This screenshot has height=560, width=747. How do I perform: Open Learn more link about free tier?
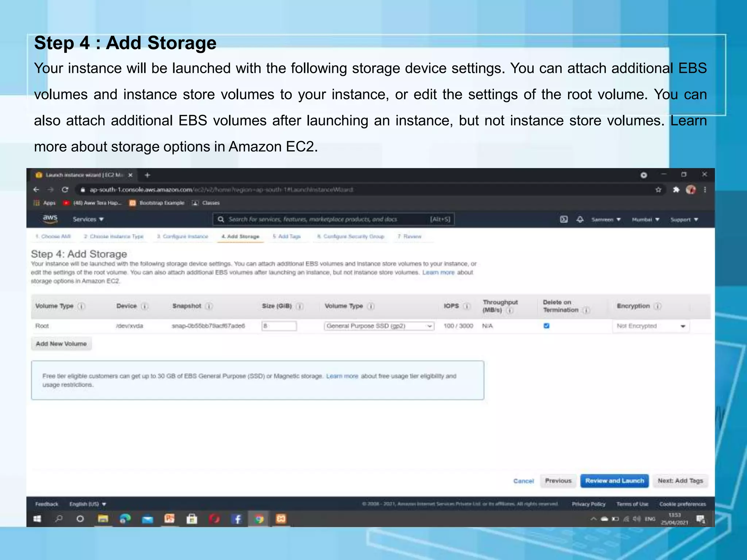pos(342,376)
